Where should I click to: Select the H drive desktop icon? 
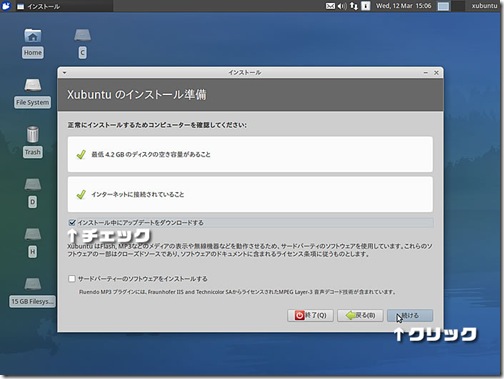[32, 243]
